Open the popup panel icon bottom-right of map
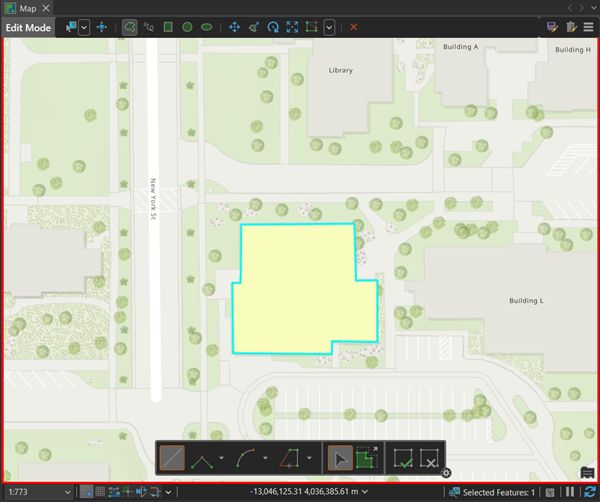The width and height of the screenshot is (600, 502). [587, 473]
